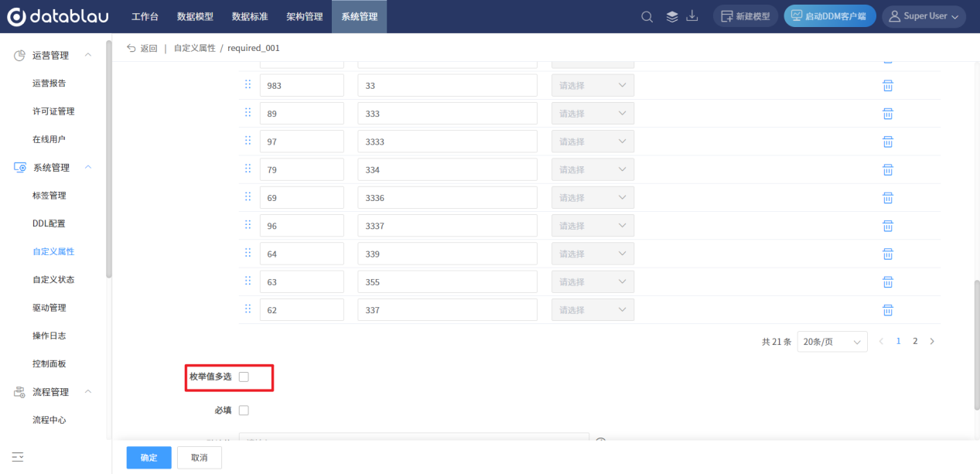Viewport: 980px width, 474px height.
Task: Collapse the 流程管理 sidebar group
Action: [x=87, y=391]
